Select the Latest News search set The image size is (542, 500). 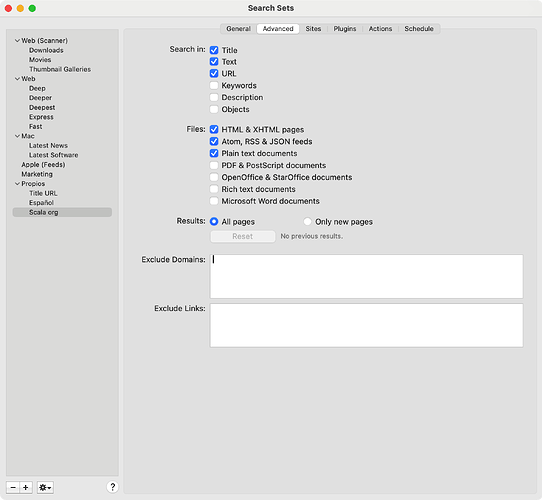48,146
